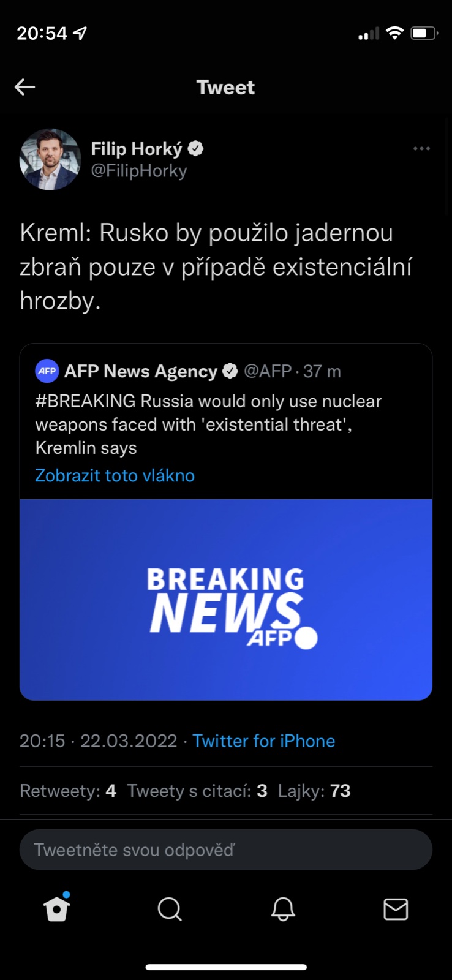Tap Filip Horký's verified badge icon
Screen dimensions: 452x980
[196, 148]
